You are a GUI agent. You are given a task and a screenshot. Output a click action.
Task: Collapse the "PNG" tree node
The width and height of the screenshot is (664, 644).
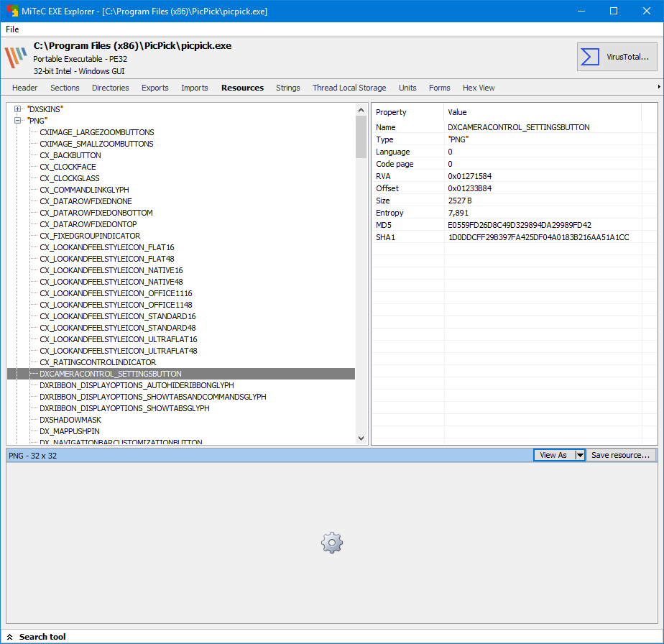pos(17,120)
